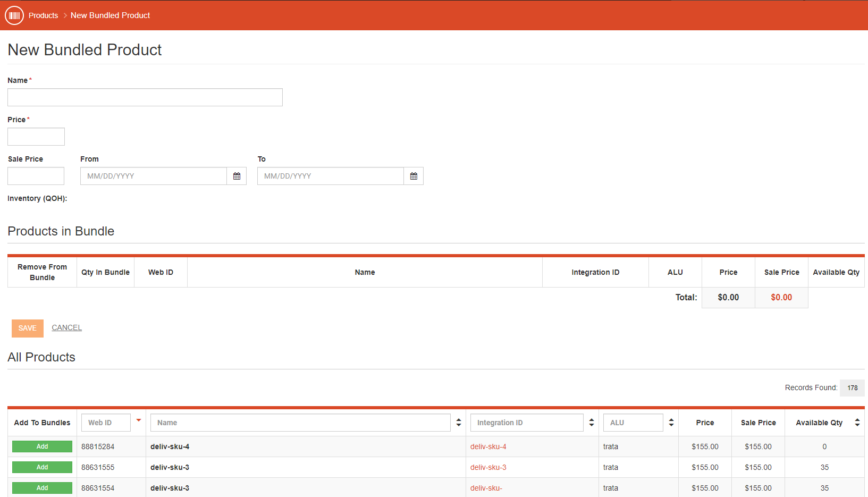Sort All Products by Available Qty arrows

coord(857,423)
